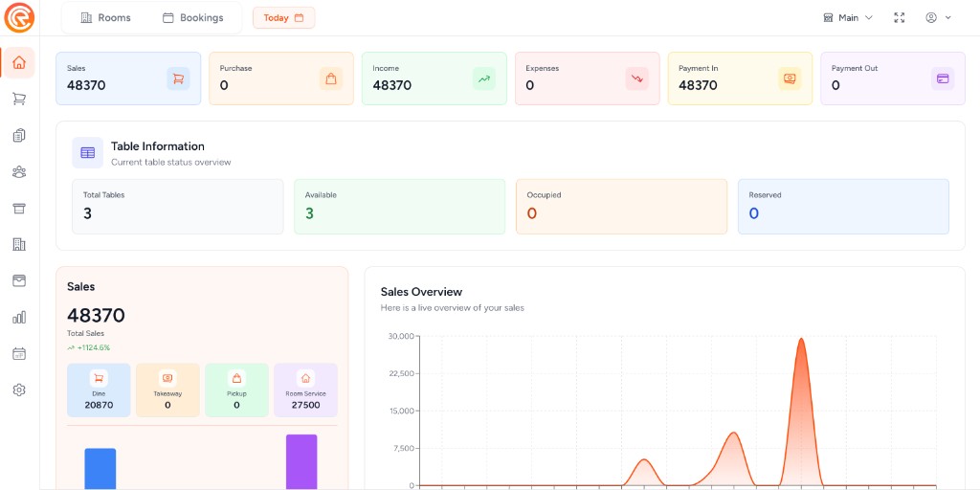Click the Today date button

pyautogui.click(x=283, y=17)
